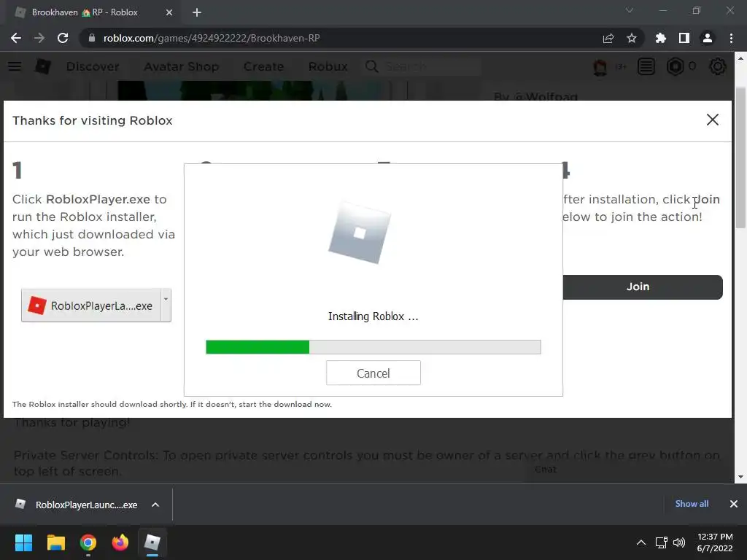Viewport: 747px width, 560px height.
Task: Open a new browser tab
Action: point(197,12)
